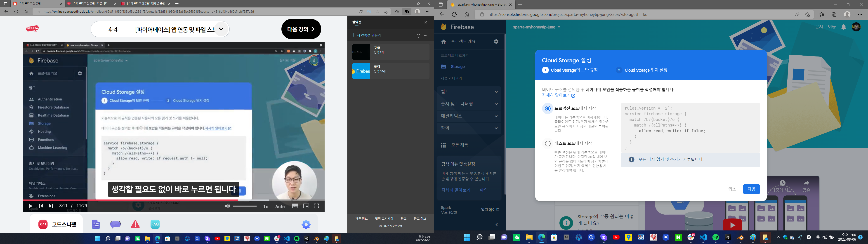
Task: Enter fullscreen on the lecture video
Action: pyautogui.click(x=316, y=206)
